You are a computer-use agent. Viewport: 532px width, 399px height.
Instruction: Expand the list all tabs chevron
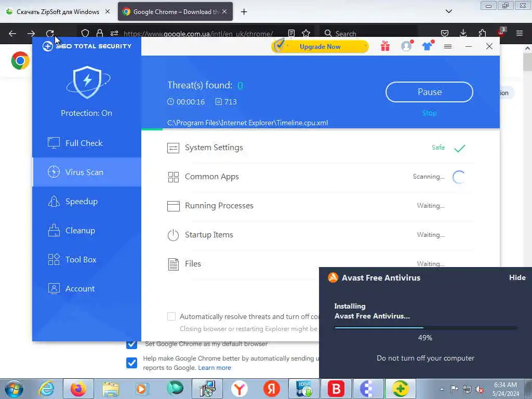pos(448,11)
